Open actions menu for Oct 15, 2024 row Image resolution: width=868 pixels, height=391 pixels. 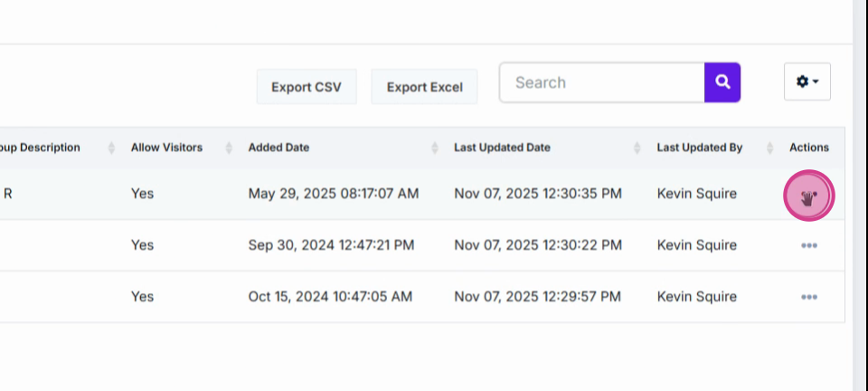tap(808, 297)
